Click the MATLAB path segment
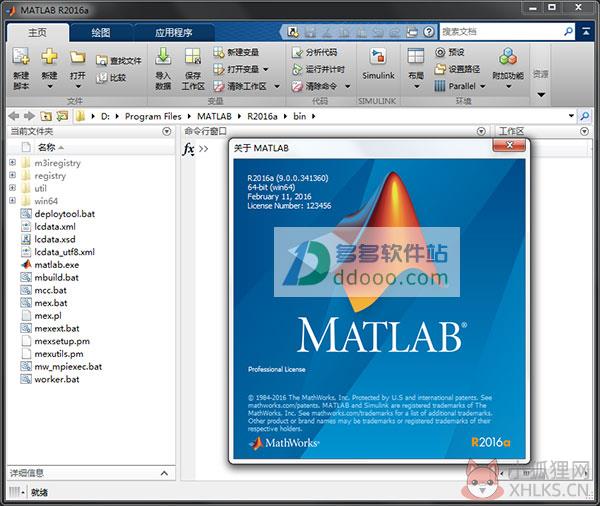The image size is (600, 506). [x=214, y=116]
